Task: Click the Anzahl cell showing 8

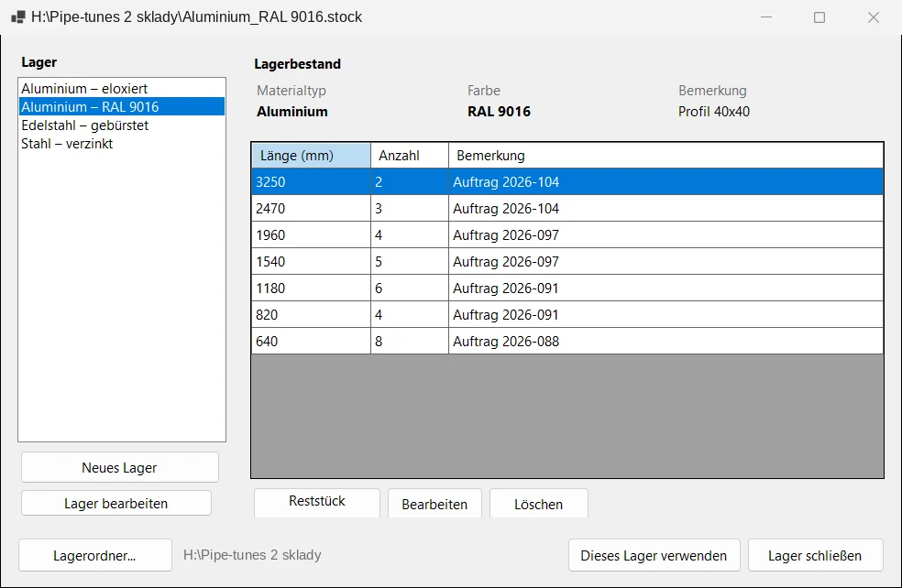Action: (x=410, y=341)
